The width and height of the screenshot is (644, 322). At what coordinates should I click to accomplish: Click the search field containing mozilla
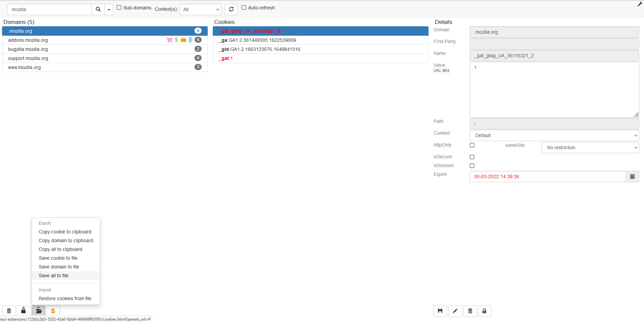click(50, 9)
